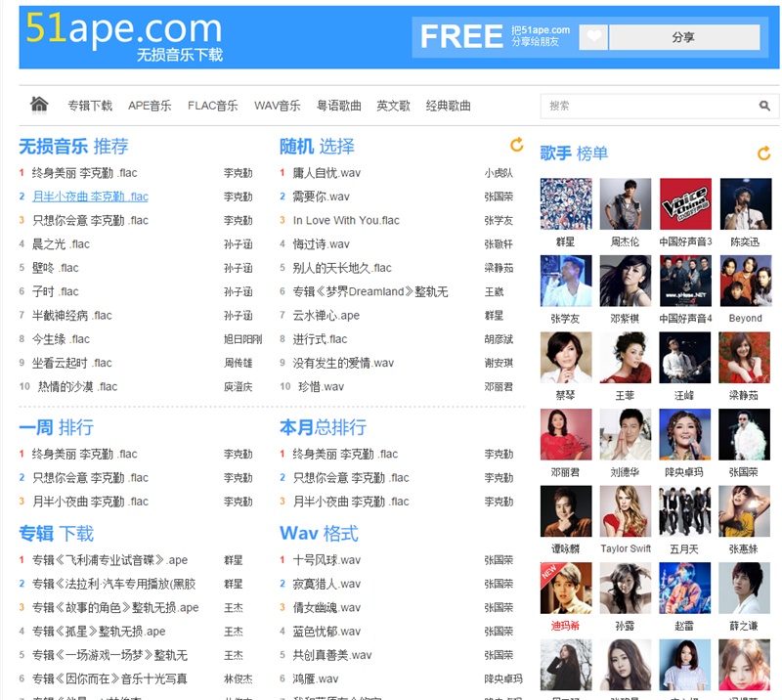Open the 王菲 artist photo
The image size is (782, 700).
(626, 358)
